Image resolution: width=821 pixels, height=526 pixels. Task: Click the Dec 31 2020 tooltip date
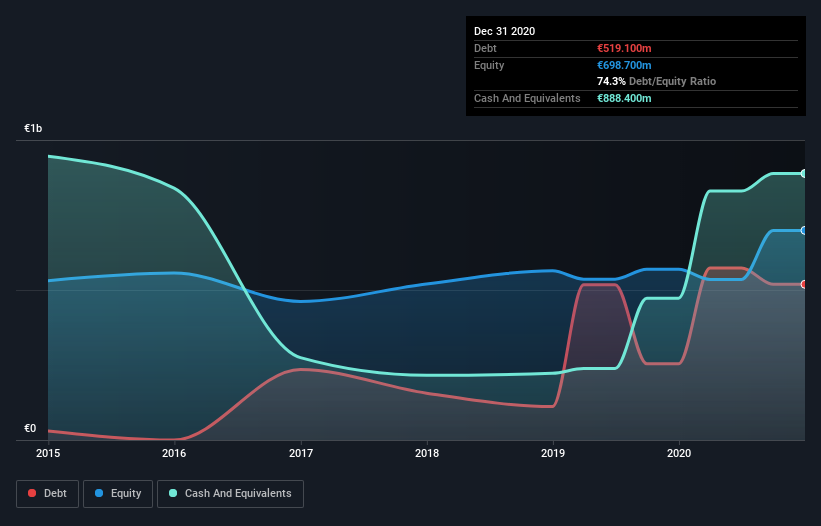(x=504, y=31)
